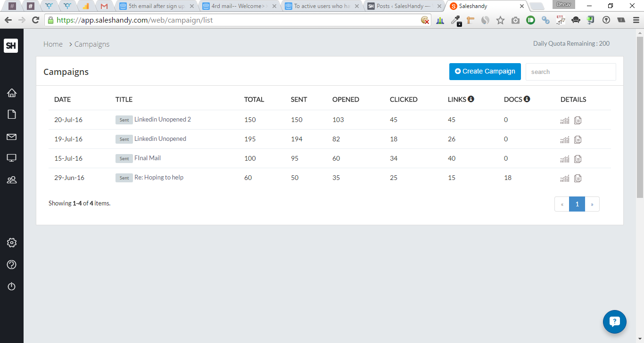Switch to '5th email after sign up' tab
644x343 pixels.
coord(156,6)
